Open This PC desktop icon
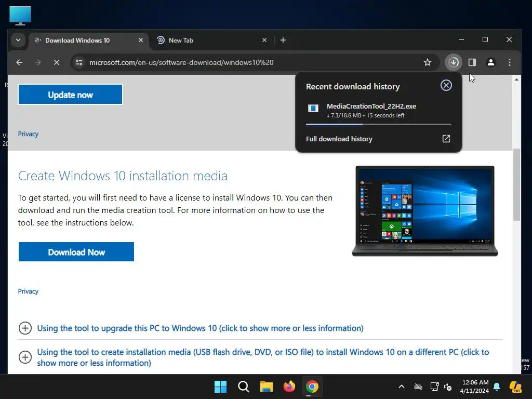The height and width of the screenshot is (399, 532). tap(20, 16)
